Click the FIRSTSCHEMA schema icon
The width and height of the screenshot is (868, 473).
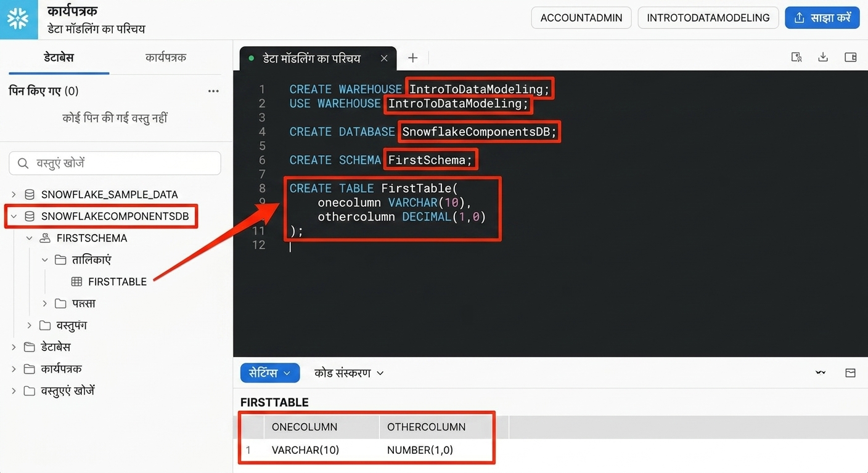[45, 238]
